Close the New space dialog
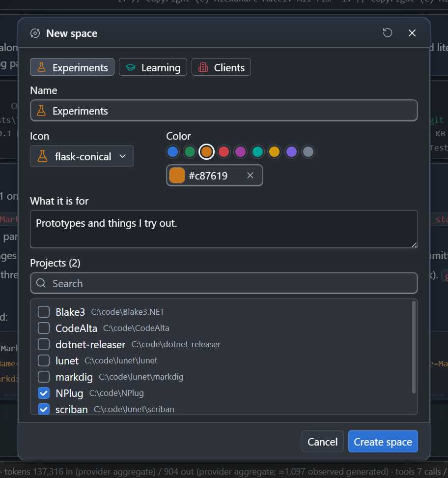The image size is (448, 478). 412,33
